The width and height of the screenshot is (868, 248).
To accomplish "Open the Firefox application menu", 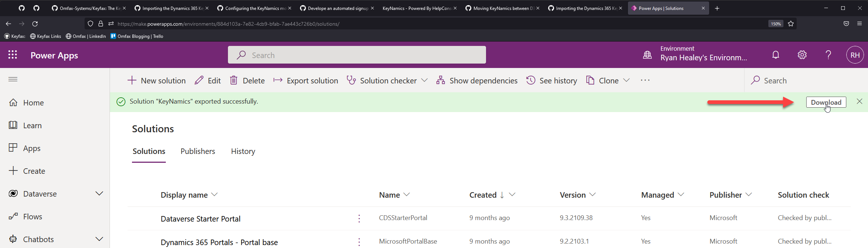I will [860, 24].
